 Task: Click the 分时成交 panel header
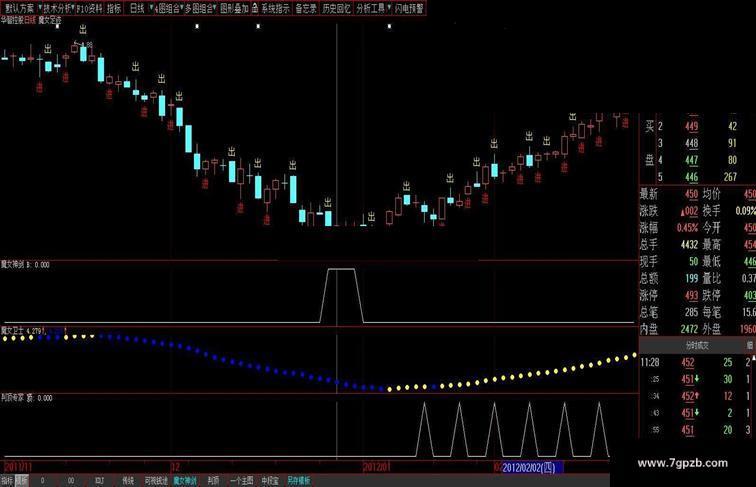click(697, 345)
